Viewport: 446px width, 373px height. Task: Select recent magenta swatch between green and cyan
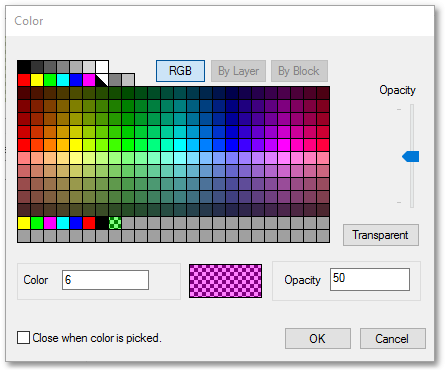click(x=50, y=223)
